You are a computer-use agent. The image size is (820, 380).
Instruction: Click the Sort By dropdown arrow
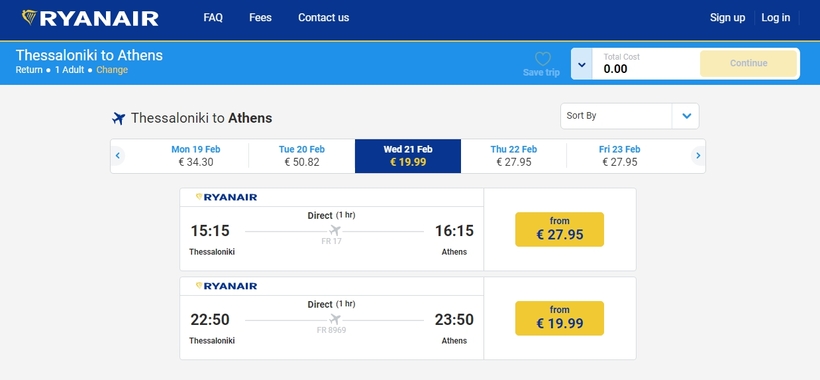point(687,116)
